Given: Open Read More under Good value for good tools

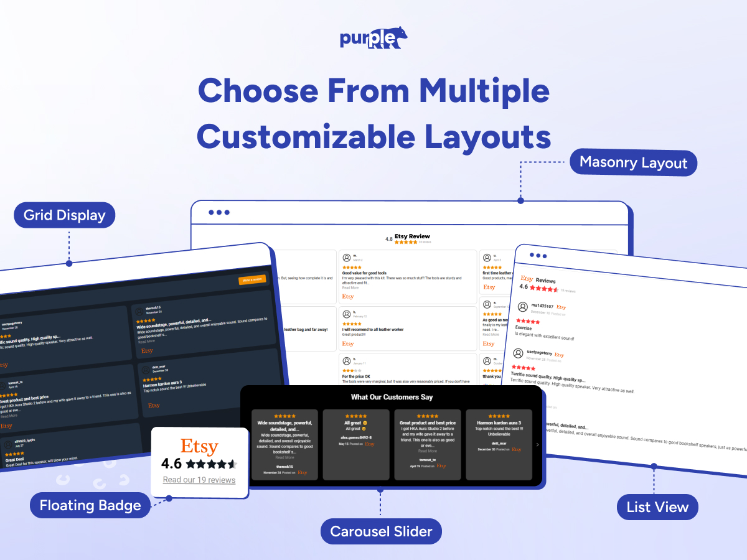Looking at the screenshot, I should pos(350,287).
